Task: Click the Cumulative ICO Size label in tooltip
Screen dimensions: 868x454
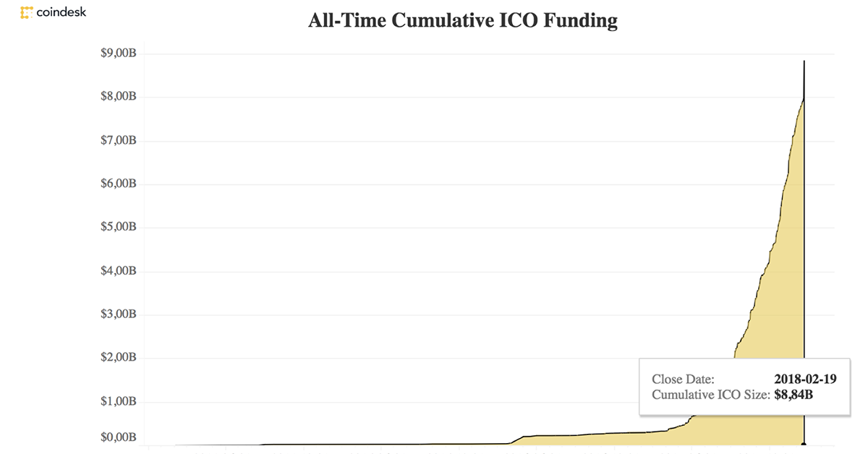Action: click(x=711, y=395)
